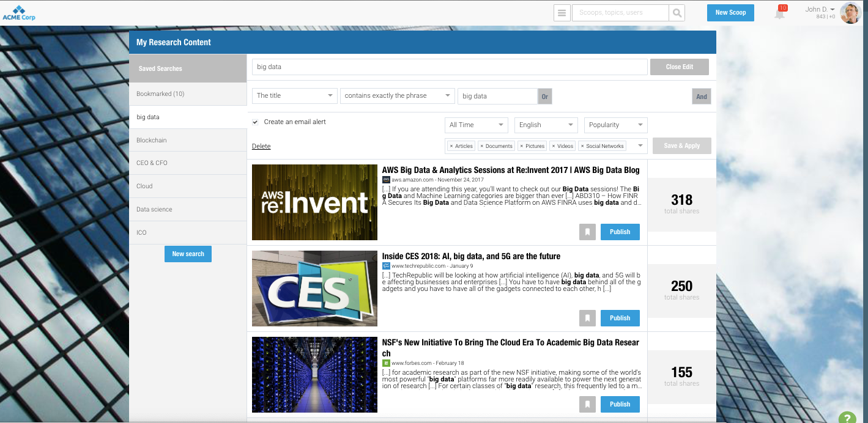Click the big data search name field
The width and height of the screenshot is (868, 423).
[x=450, y=67]
